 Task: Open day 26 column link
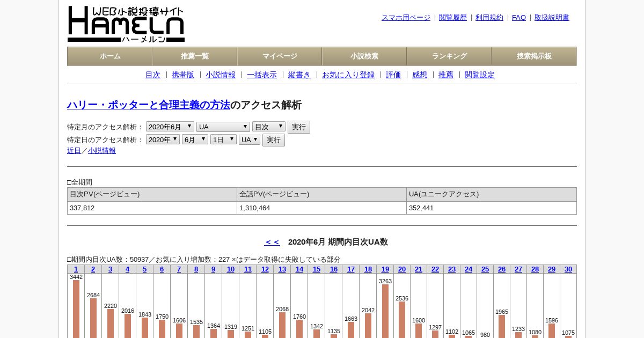tap(501, 269)
